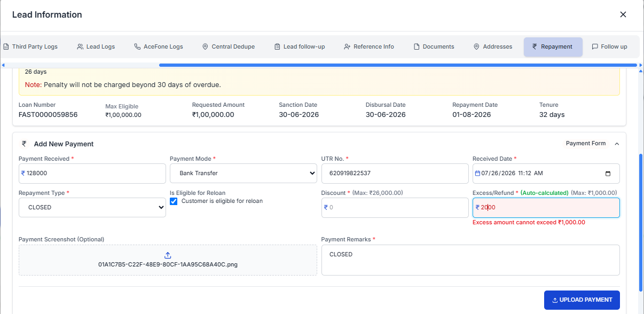Go to the Central Dedupe tab

229,46
